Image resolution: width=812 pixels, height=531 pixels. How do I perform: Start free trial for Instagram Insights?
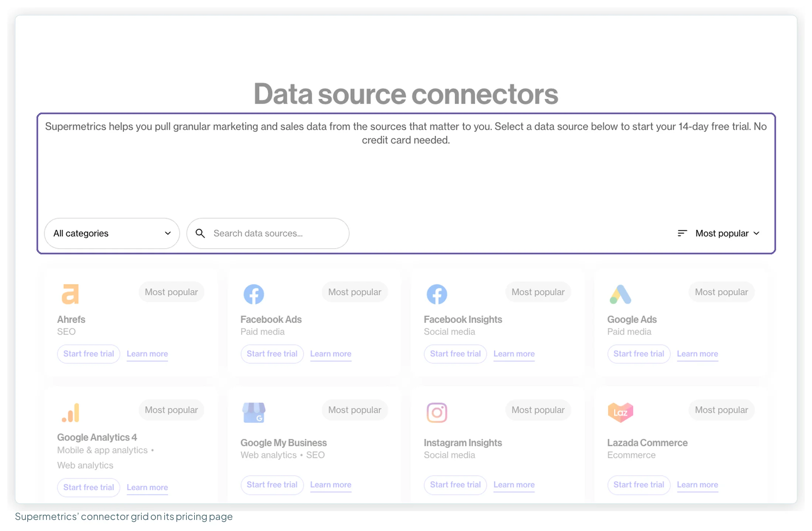(455, 485)
